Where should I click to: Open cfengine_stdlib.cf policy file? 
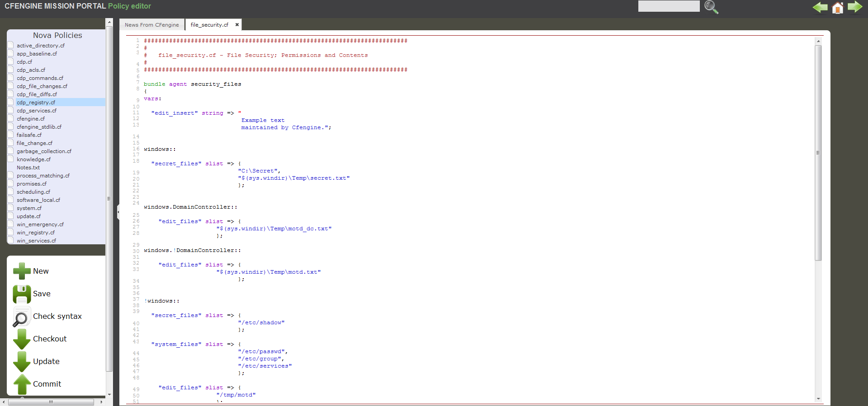click(39, 127)
